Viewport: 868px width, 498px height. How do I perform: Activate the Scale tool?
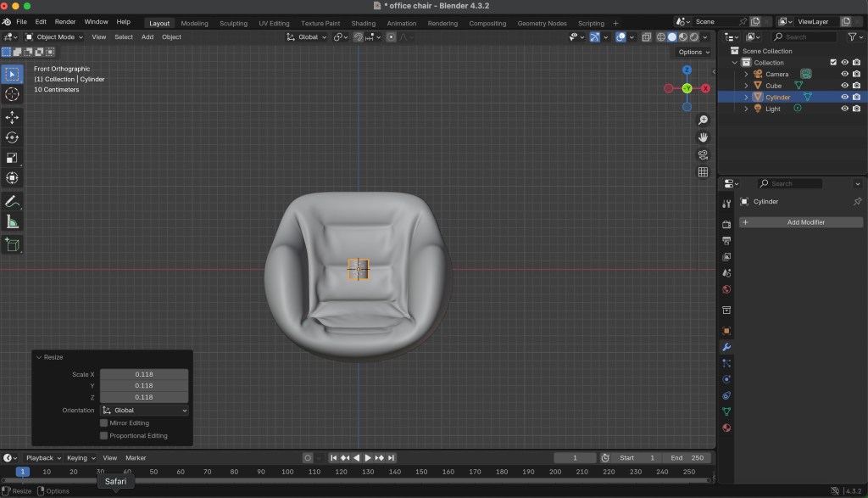(x=12, y=158)
